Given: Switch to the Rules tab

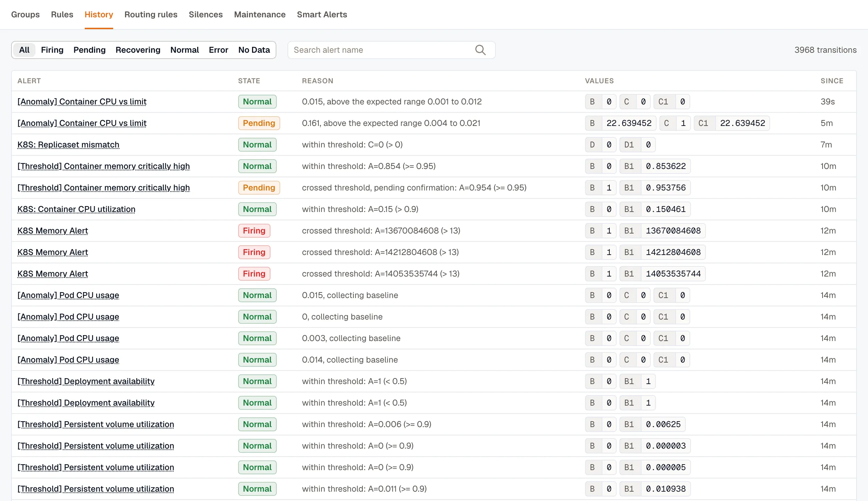Looking at the screenshot, I should point(62,15).
